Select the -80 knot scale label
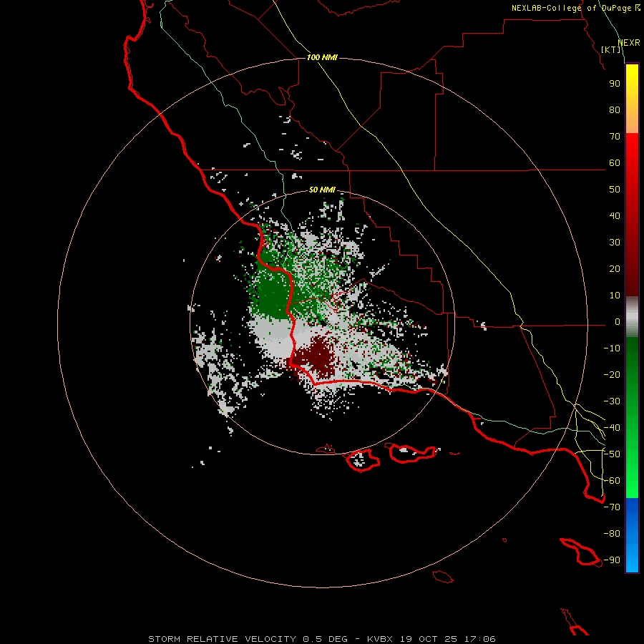This screenshot has height=644, width=644. [612, 534]
